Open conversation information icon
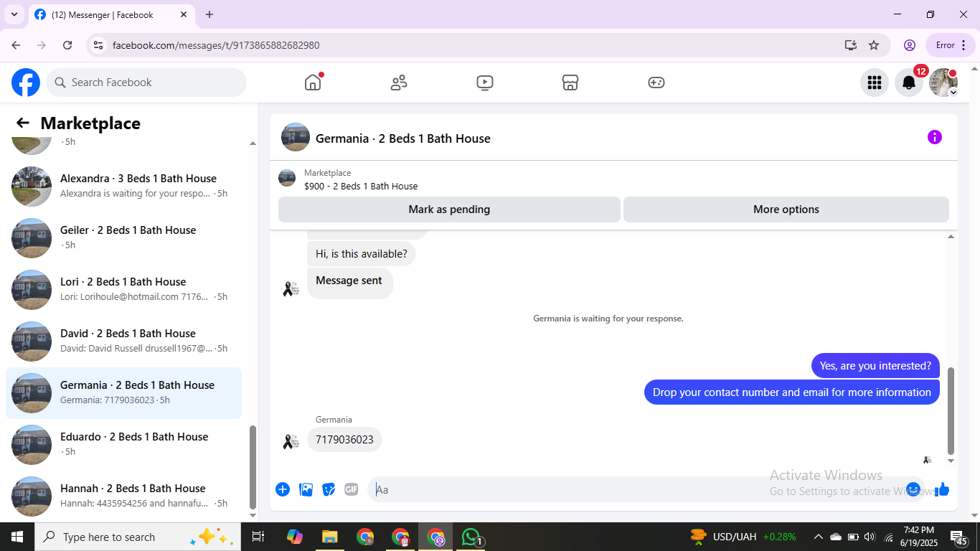This screenshot has width=980, height=551. pyautogui.click(x=935, y=137)
